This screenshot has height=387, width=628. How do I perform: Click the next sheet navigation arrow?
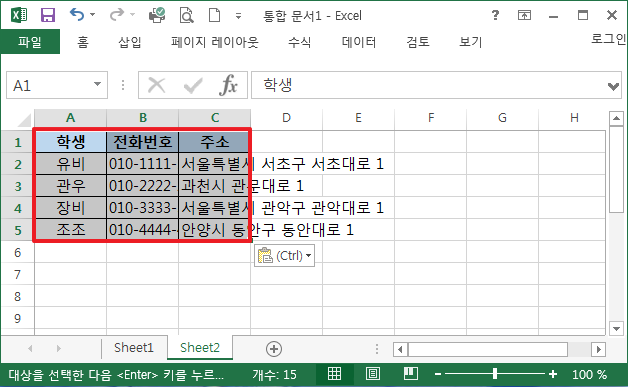(x=59, y=349)
